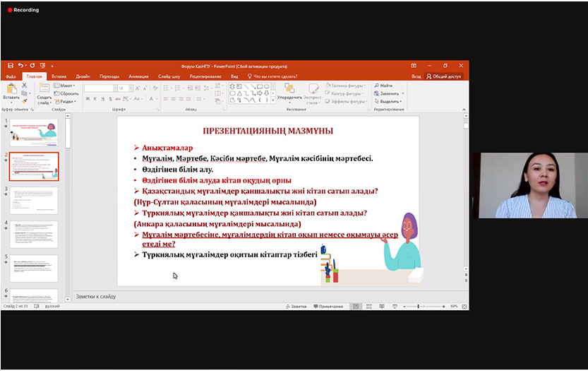Click the Cut scissors icon
The height and width of the screenshot is (371, 588).
click(x=24, y=85)
